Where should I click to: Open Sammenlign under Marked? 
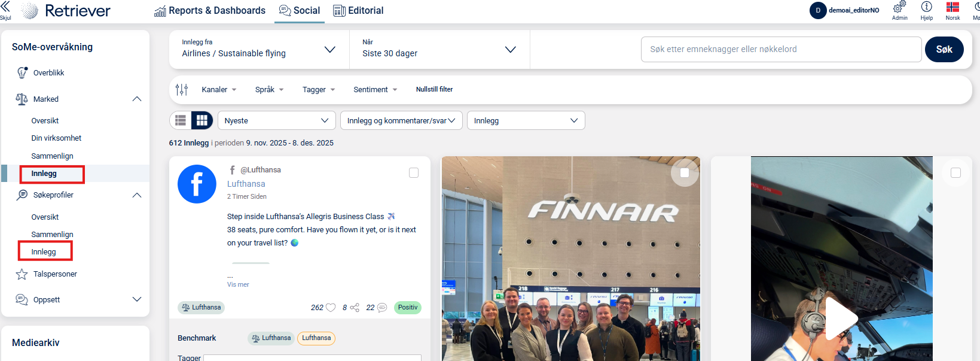click(x=52, y=156)
